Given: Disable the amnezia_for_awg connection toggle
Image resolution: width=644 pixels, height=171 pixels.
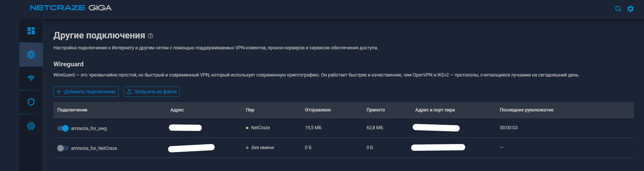Looking at the screenshot, I should point(63,128).
